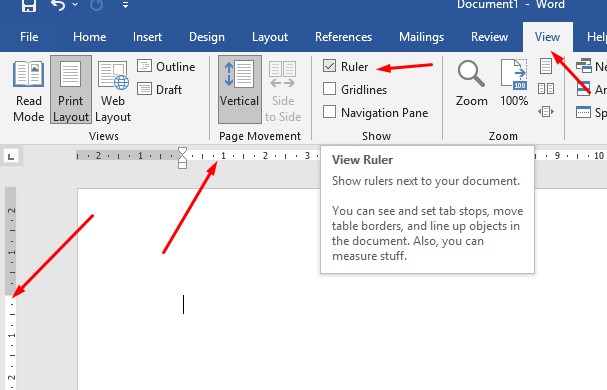The image size is (607, 390).
Task: Click the Split window icon
Action: click(583, 112)
